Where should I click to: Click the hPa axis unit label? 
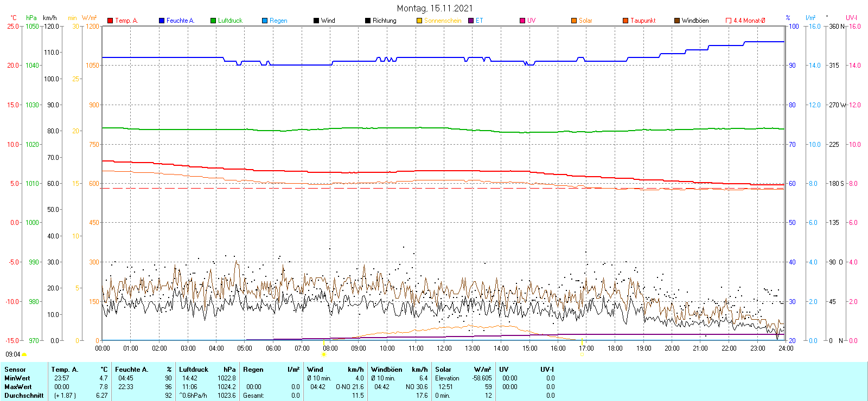[31, 18]
